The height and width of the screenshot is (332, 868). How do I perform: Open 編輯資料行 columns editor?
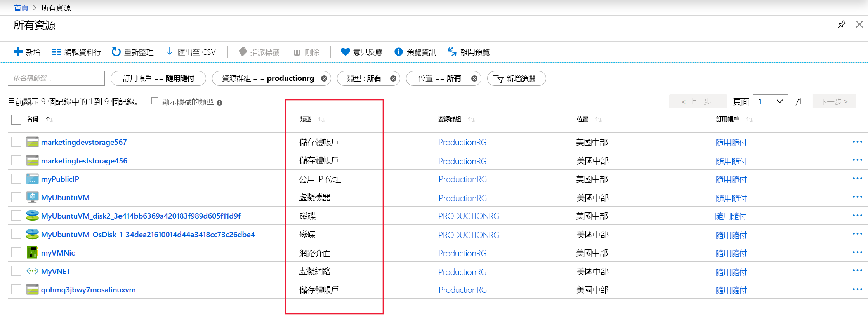pos(76,52)
